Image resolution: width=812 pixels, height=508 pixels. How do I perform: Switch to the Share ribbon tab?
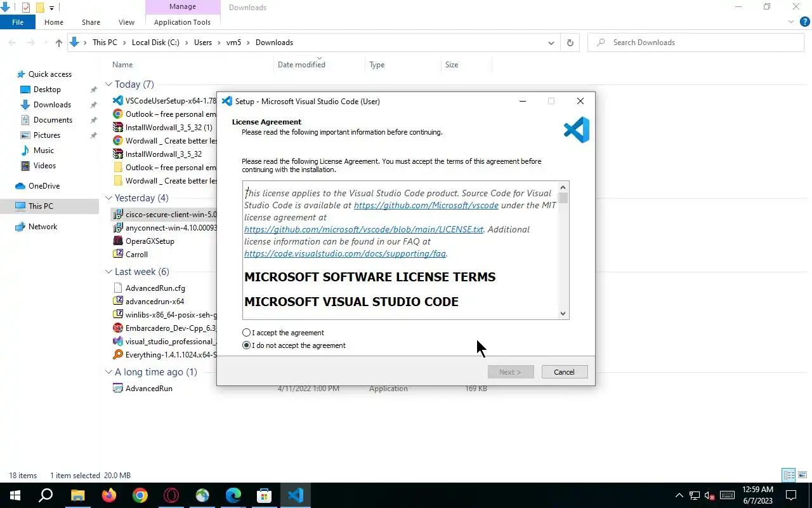click(91, 22)
